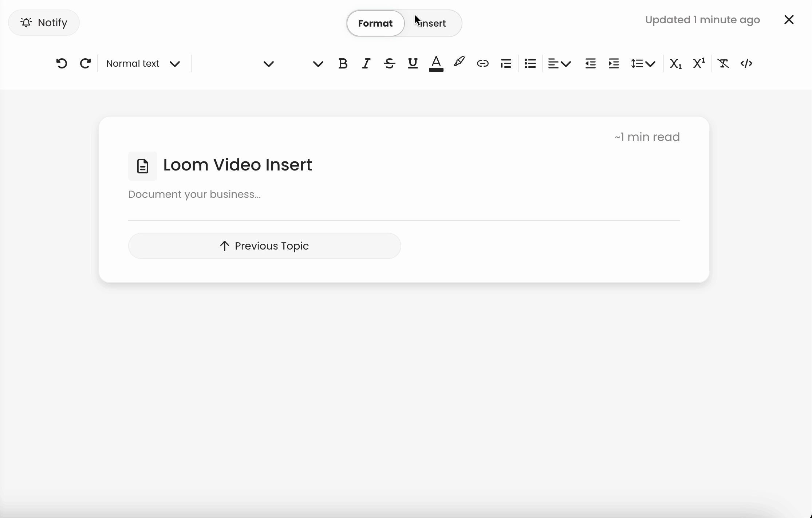Expand the text alignment dropdown
The image size is (812, 518).
pyautogui.click(x=559, y=63)
